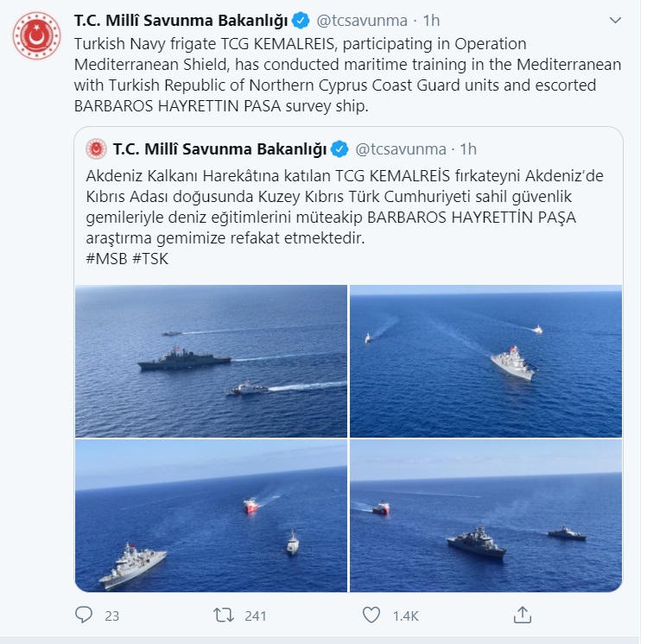Open bottom-left photo with red survey ship
The height and width of the screenshot is (644, 647).
click(211, 515)
